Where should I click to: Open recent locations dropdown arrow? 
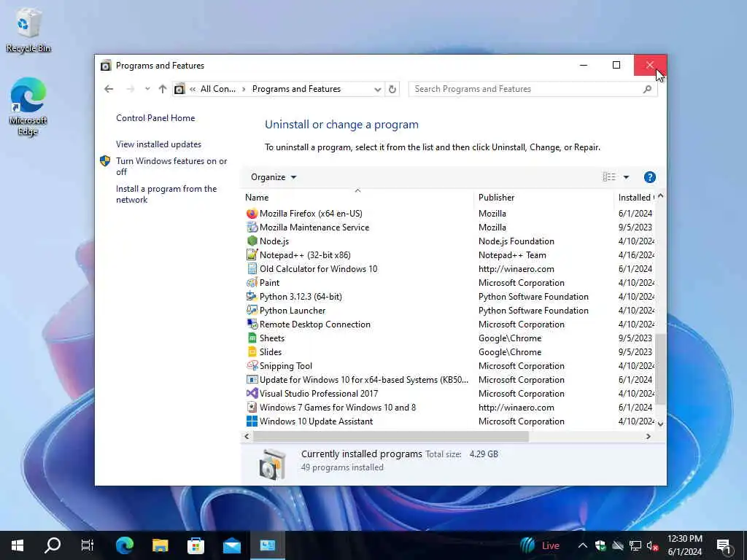click(147, 89)
